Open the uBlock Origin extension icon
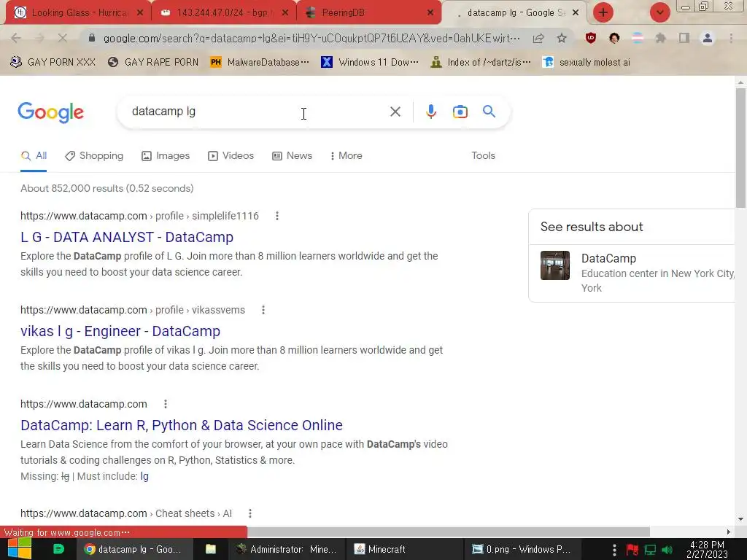This screenshot has height=560, width=747. 591,38
